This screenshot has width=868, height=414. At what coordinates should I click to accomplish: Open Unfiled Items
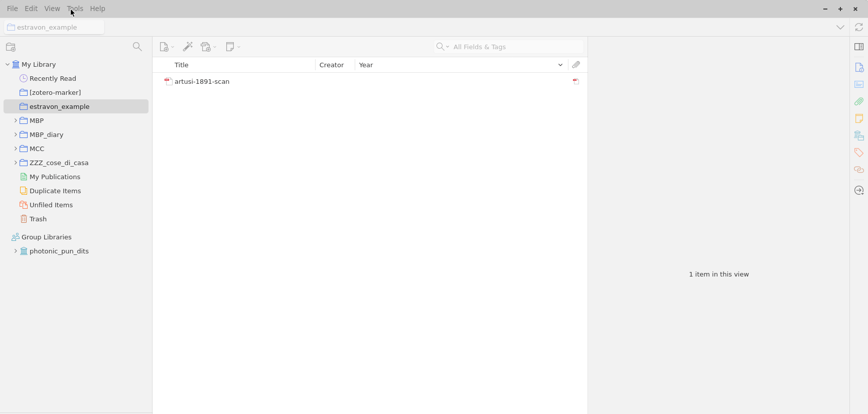[51, 205]
